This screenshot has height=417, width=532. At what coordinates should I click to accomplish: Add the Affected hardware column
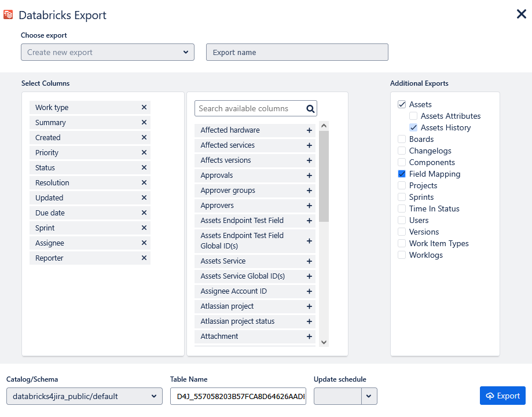tap(309, 130)
